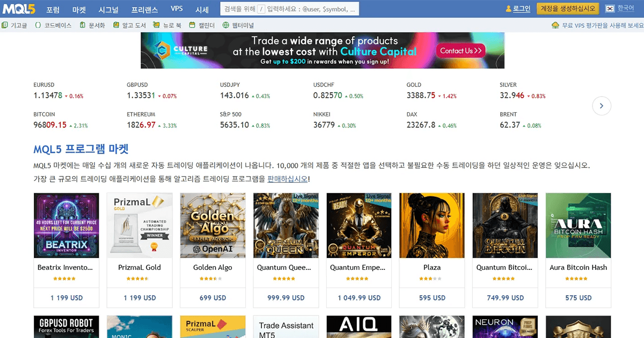Open 한국어 language selector
644x338 pixels.
pyautogui.click(x=626, y=9)
